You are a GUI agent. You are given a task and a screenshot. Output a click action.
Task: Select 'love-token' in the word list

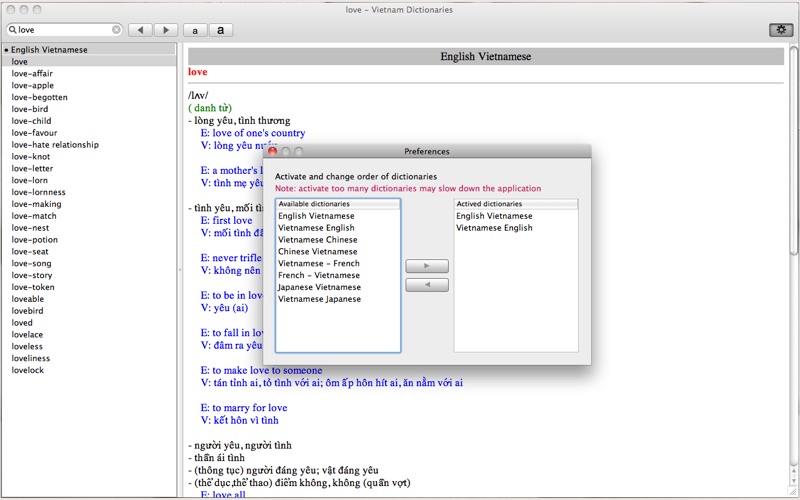pos(33,287)
